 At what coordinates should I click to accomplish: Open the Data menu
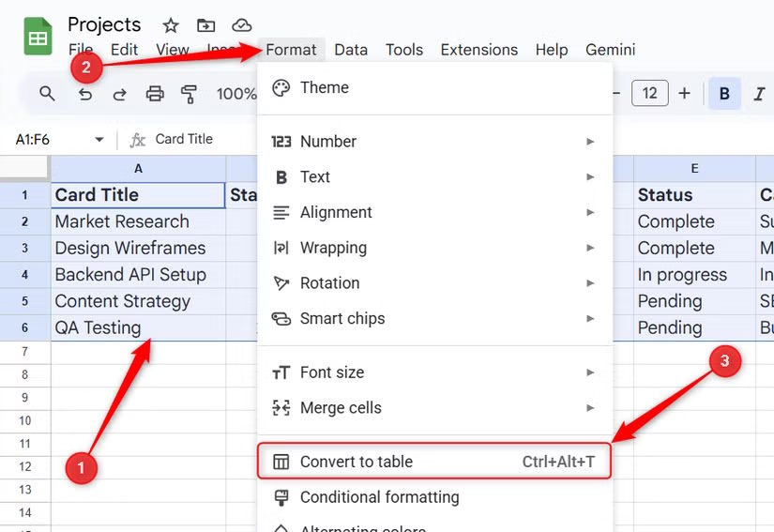point(351,50)
